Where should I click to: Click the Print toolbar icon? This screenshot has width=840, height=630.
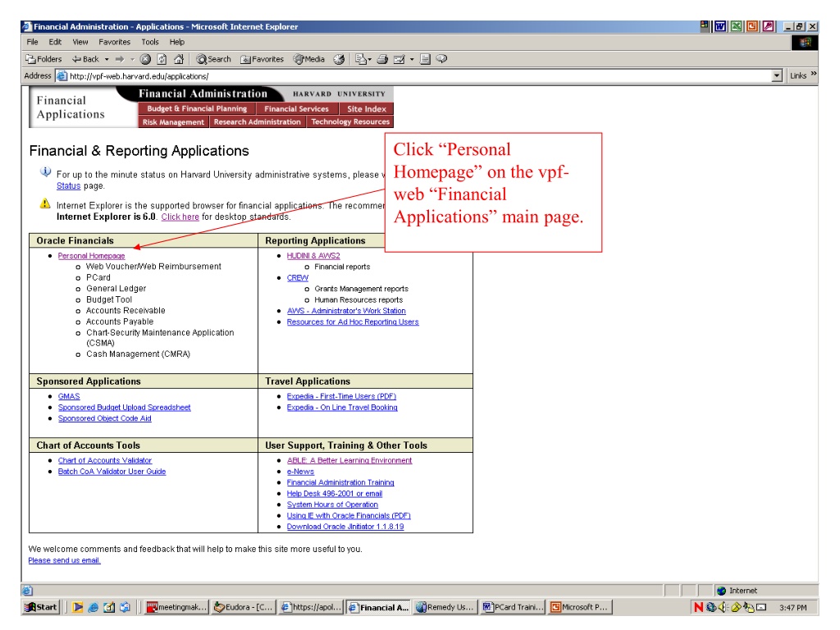coord(382,59)
